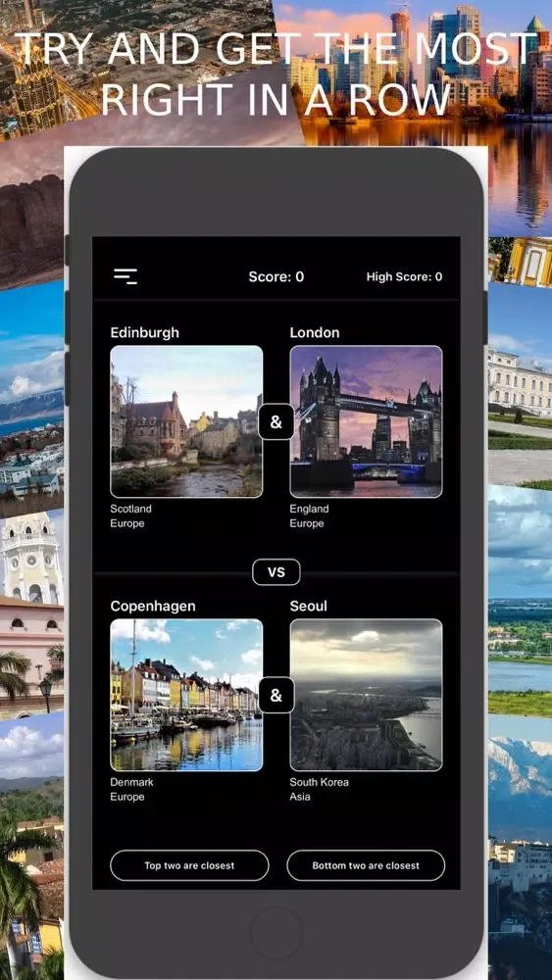Image resolution: width=552 pixels, height=980 pixels.
Task: Click the 'Copenhagen' city name
Action: [x=153, y=607]
